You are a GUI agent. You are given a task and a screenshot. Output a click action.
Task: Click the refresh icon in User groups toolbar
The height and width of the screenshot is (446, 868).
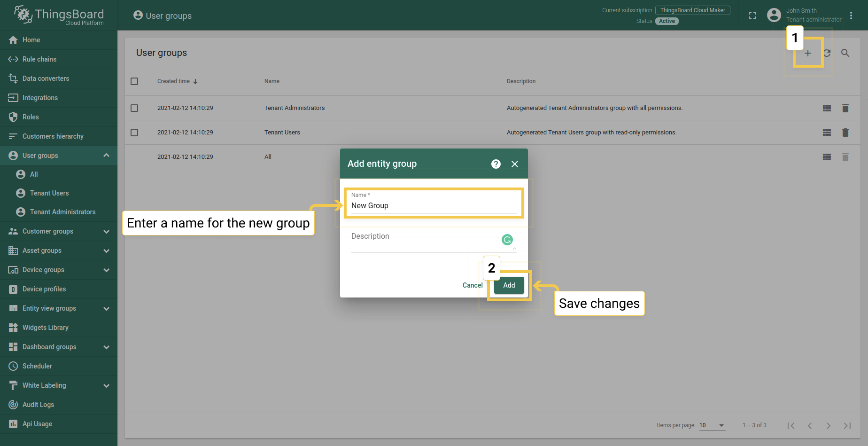[827, 53]
